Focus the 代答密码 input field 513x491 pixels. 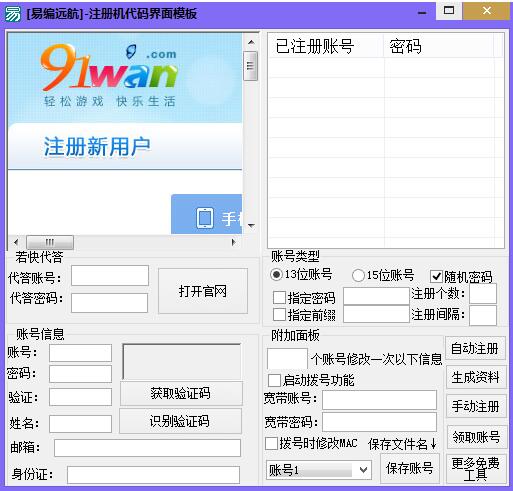coord(109,303)
